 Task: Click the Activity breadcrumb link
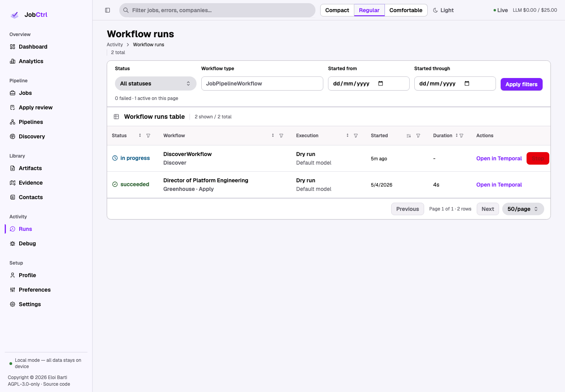pyautogui.click(x=115, y=45)
